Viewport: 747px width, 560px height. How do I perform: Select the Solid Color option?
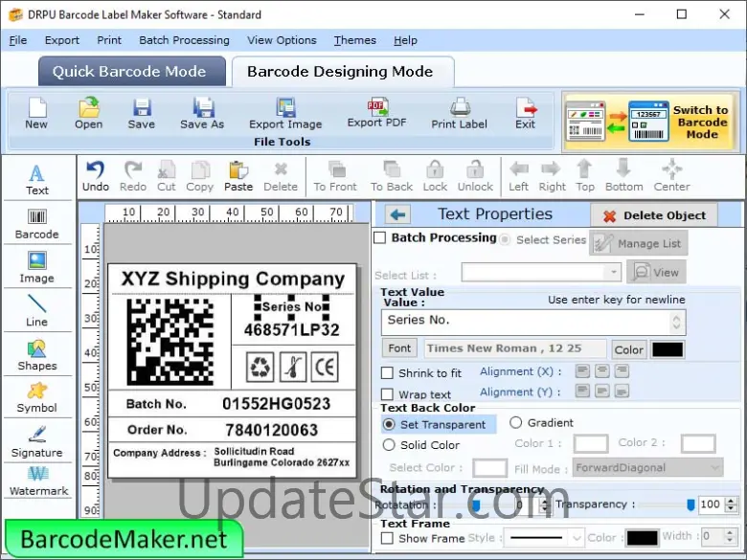click(389, 445)
